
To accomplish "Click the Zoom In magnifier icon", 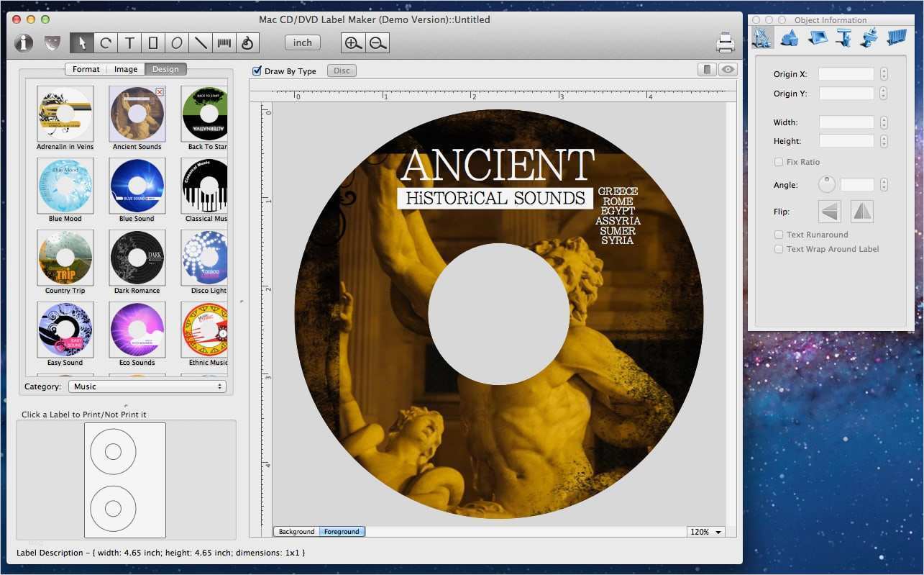I will (352, 42).
